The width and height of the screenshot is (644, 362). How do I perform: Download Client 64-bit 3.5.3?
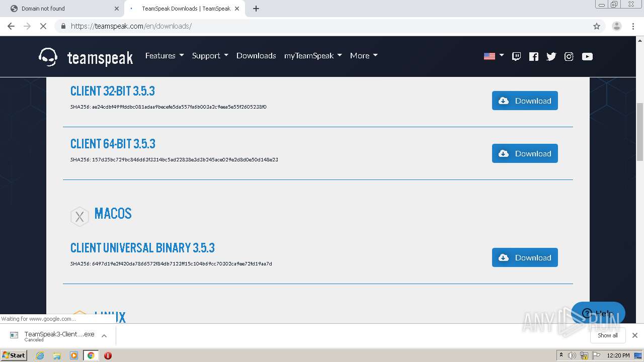click(525, 153)
